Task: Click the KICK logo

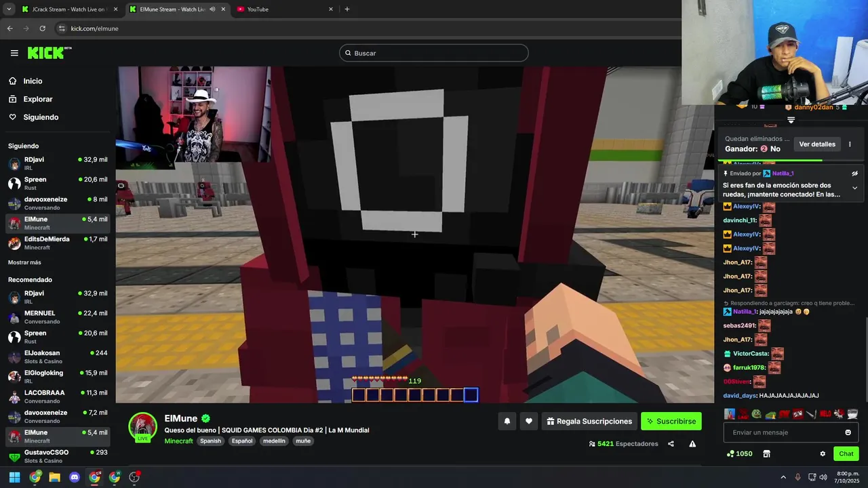Action: click(50, 53)
